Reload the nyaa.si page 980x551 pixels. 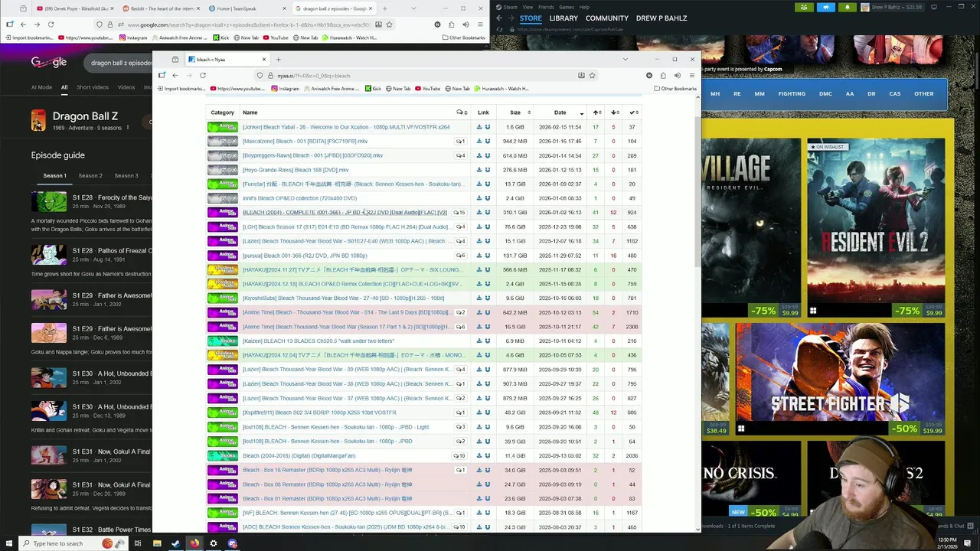point(203,75)
